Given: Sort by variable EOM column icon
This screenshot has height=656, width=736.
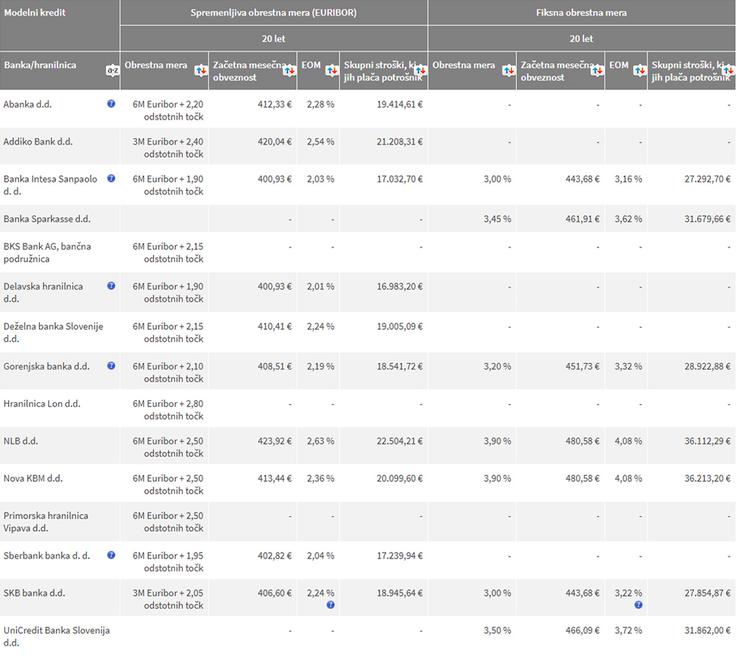Looking at the screenshot, I should pos(332,71).
